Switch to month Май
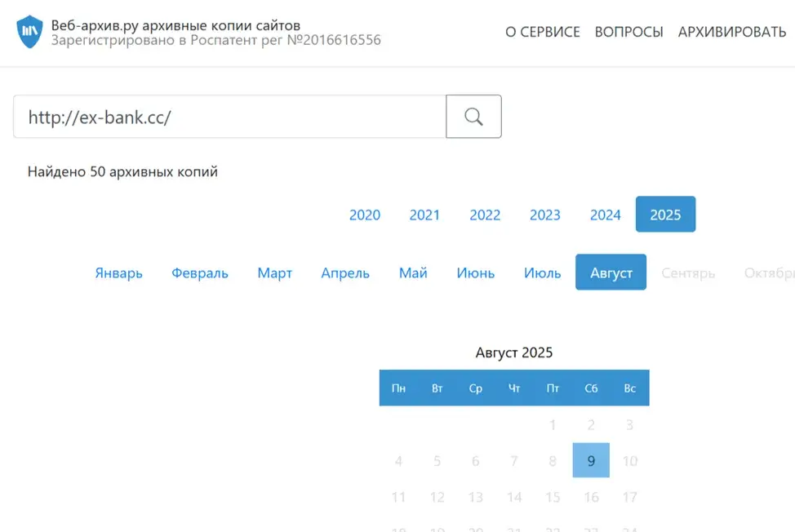795x532 pixels. tap(413, 273)
